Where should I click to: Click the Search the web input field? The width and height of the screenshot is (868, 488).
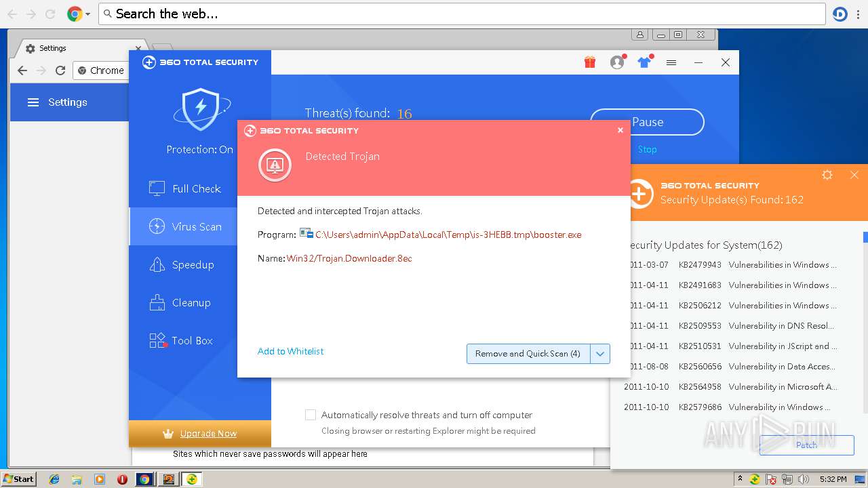pos(462,14)
